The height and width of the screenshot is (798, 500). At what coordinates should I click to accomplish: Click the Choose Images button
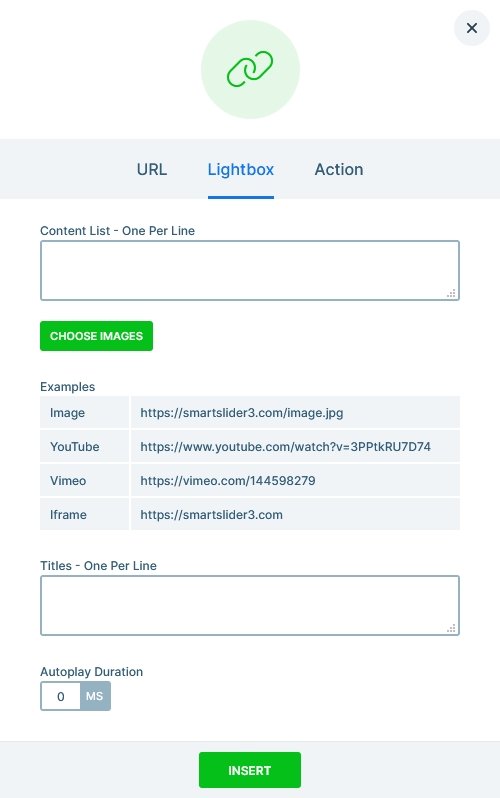coord(96,336)
